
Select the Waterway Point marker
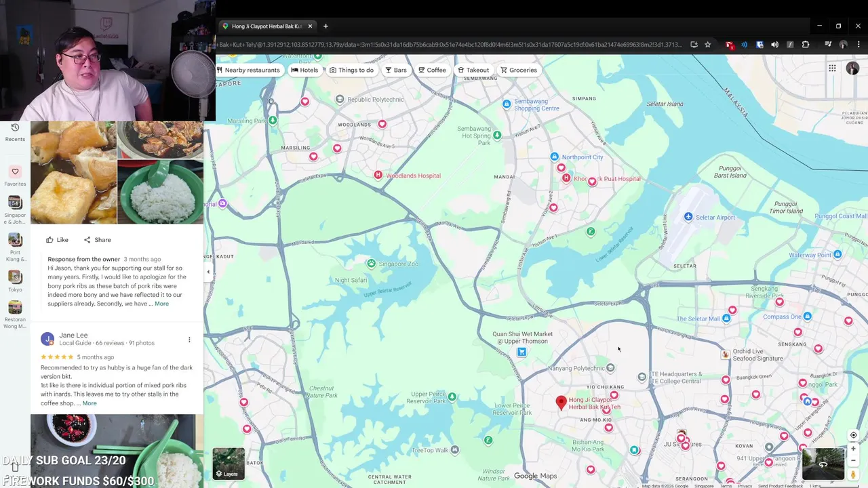[x=837, y=254]
